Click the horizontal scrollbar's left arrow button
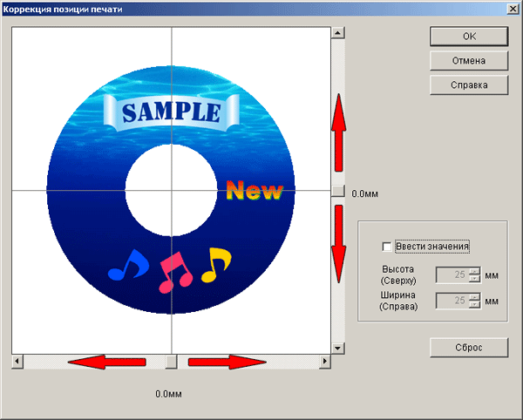The width and height of the screenshot is (523, 420). pyautogui.click(x=17, y=362)
